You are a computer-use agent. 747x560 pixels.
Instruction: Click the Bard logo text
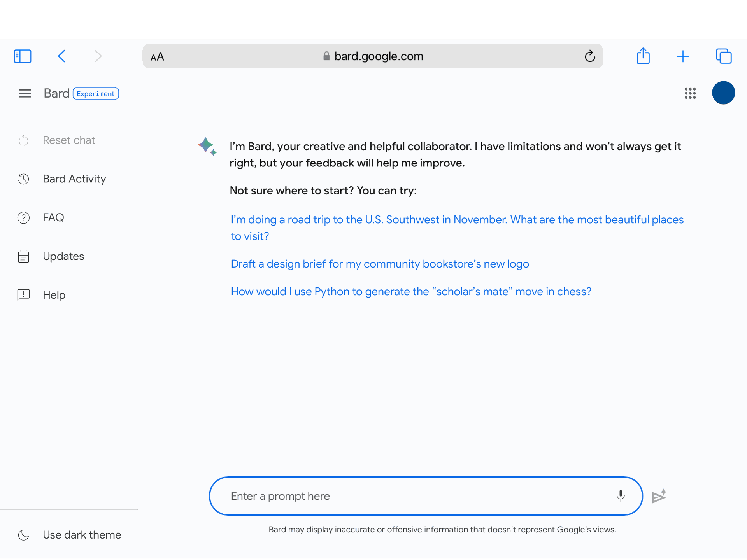click(x=56, y=93)
